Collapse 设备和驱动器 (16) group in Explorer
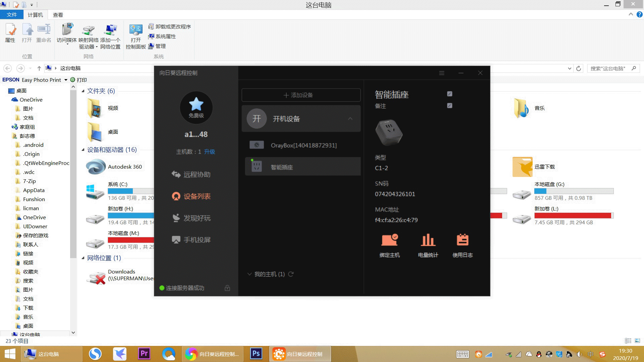 (83, 150)
